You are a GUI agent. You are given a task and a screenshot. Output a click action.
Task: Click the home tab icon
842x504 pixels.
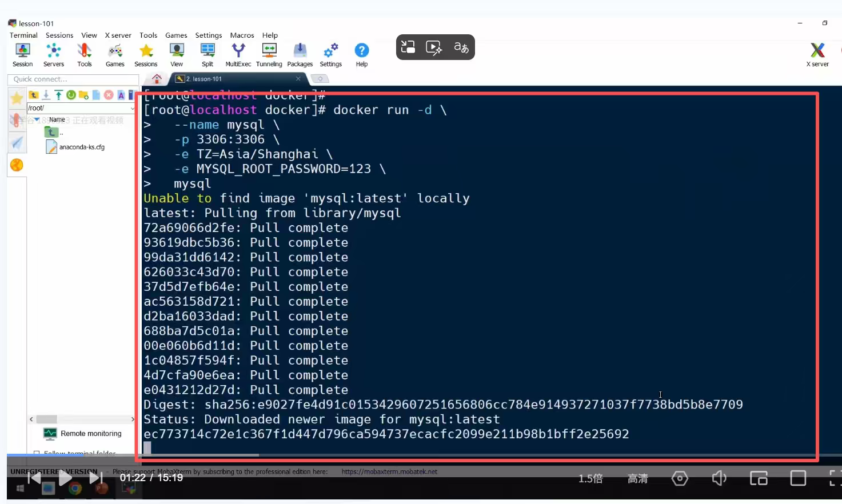157,79
